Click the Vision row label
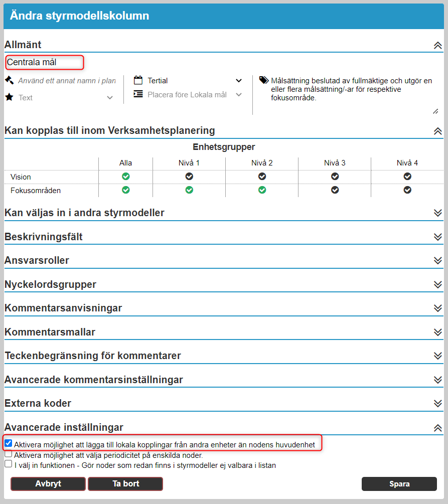 [x=21, y=177]
